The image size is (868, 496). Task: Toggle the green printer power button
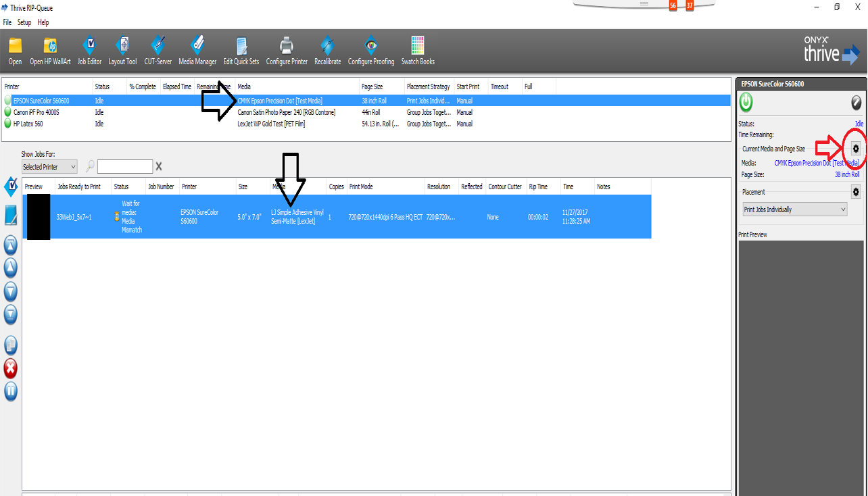tap(746, 103)
